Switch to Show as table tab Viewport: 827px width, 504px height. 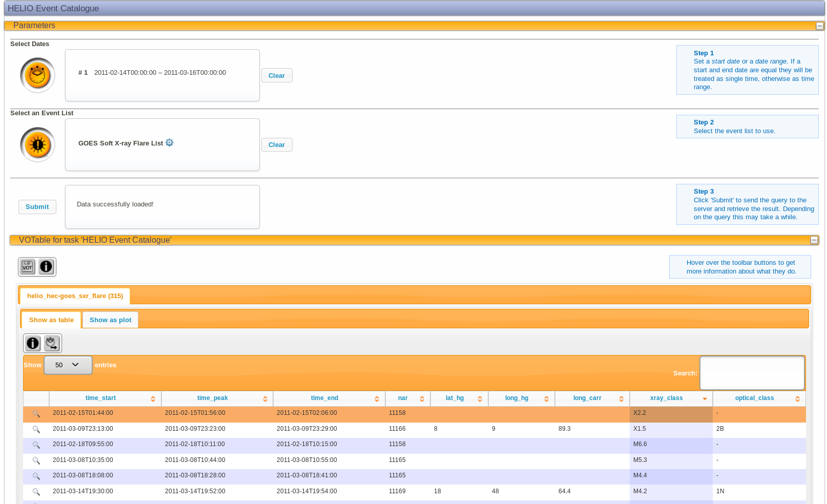point(51,320)
